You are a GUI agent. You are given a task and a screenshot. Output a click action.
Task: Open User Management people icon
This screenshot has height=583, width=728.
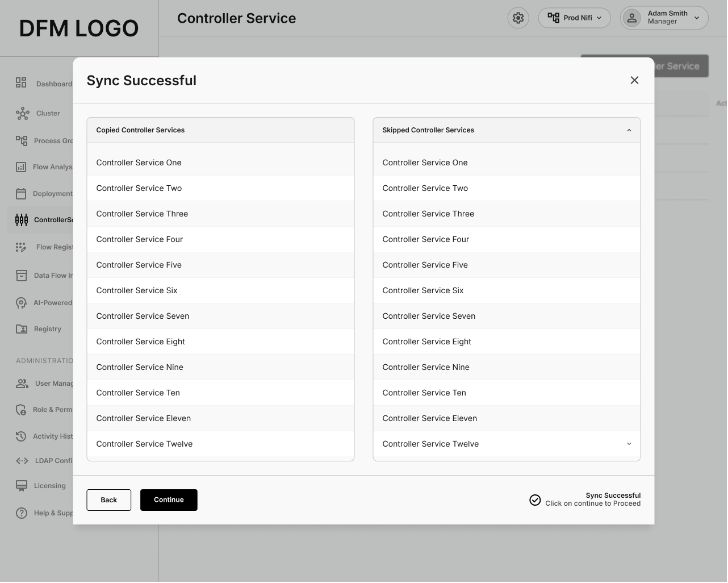tap(22, 384)
